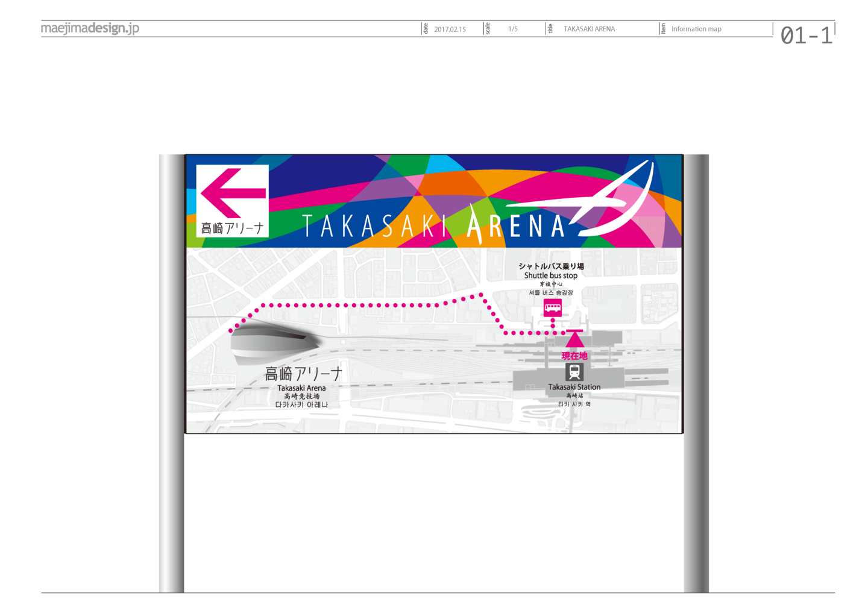Click the gray train station icon
868x613 pixels.
pyautogui.click(x=574, y=372)
